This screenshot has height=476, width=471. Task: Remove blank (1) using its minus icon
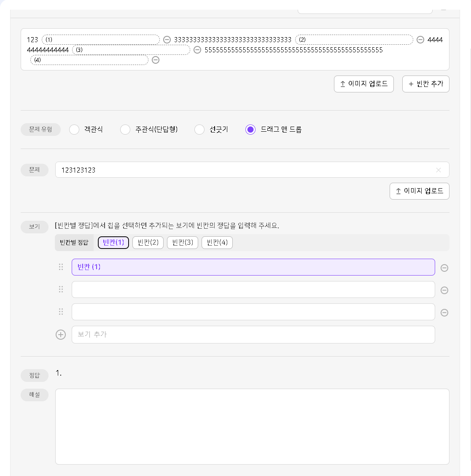[x=167, y=40]
